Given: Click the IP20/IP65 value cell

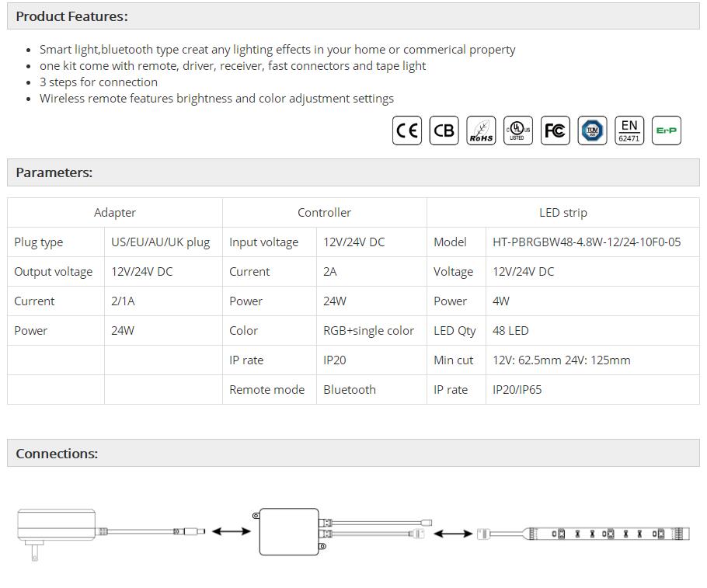Looking at the screenshot, I should 593,389.
